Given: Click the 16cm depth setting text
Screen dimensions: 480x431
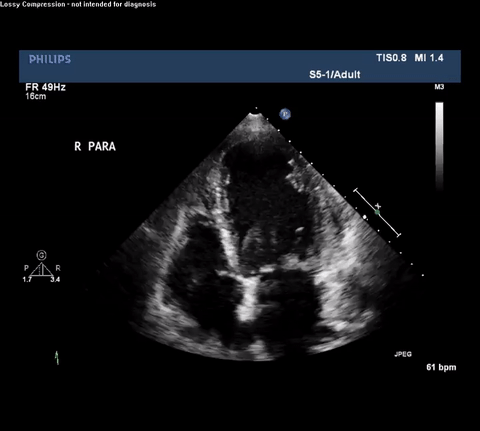Looking at the screenshot, I should pos(36,96).
